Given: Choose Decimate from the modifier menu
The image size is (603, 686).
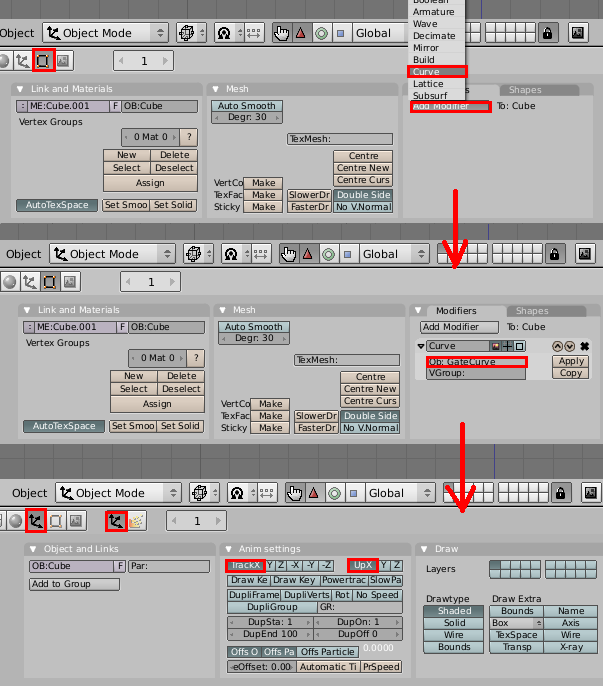Looking at the screenshot, I should (x=437, y=36).
